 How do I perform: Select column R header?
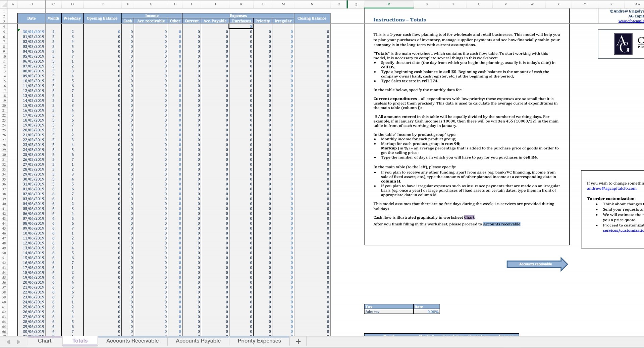[x=389, y=4]
